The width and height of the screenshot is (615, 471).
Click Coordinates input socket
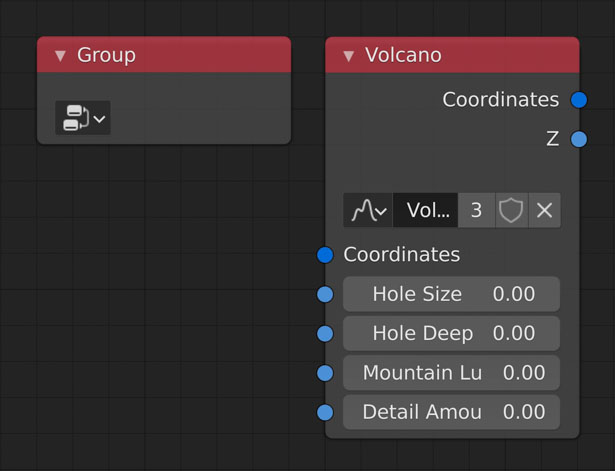click(325, 255)
